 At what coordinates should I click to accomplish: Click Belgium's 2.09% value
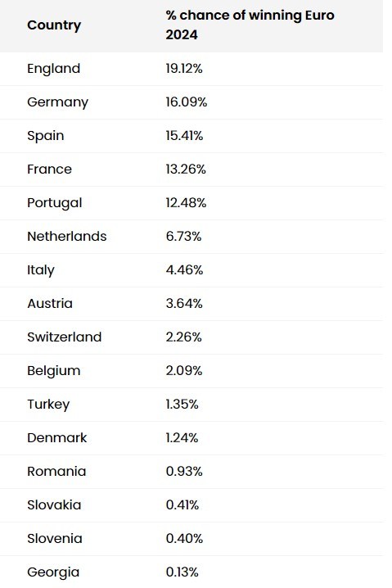click(184, 370)
